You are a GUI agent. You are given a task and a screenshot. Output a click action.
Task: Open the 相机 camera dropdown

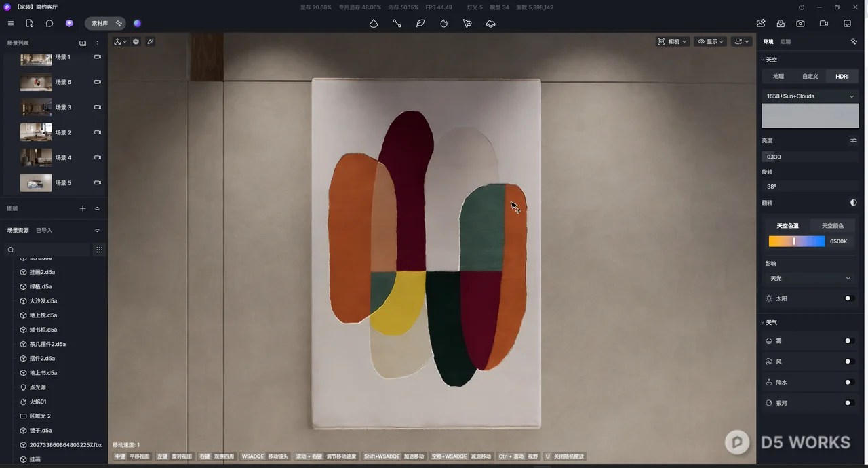tap(673, 41)
